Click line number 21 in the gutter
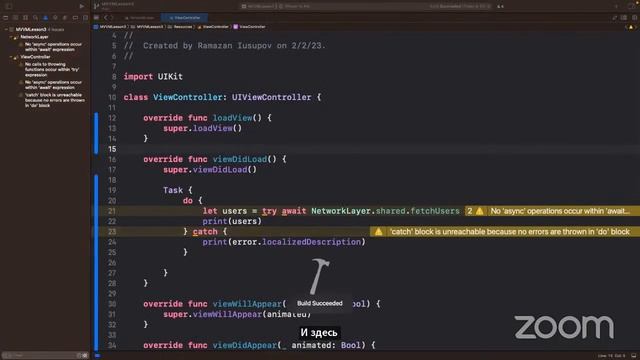The image size is (640, 360). coord(112,211)
